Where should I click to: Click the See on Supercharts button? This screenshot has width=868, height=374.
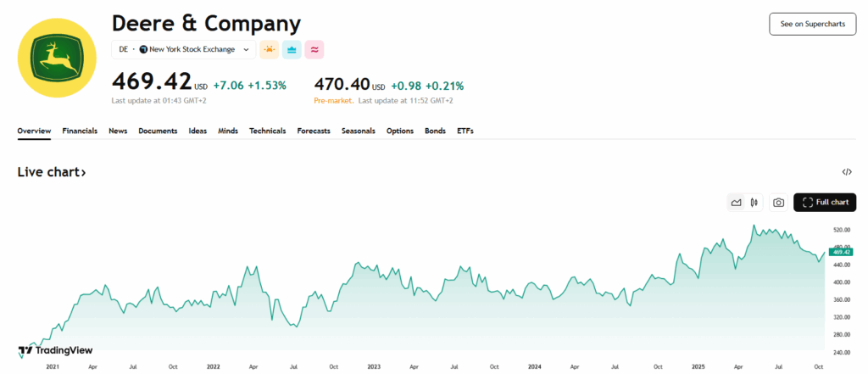(x=812, y=24)
